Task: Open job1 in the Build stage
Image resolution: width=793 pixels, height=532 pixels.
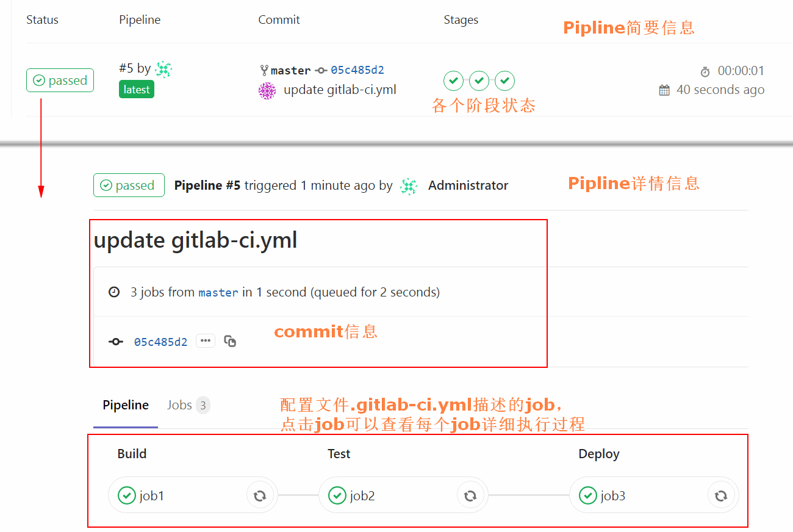Action: point(152,495)
